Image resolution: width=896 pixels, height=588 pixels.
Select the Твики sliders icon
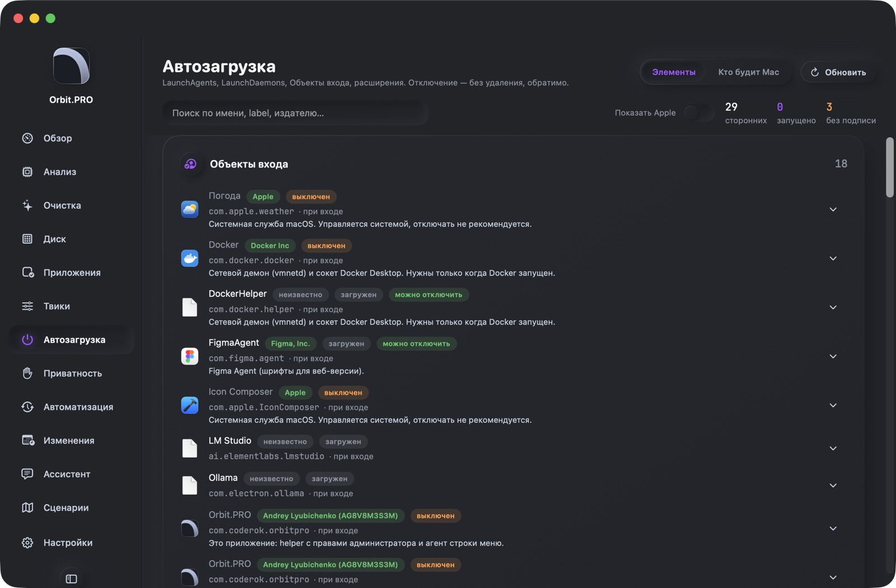(27, 306)
